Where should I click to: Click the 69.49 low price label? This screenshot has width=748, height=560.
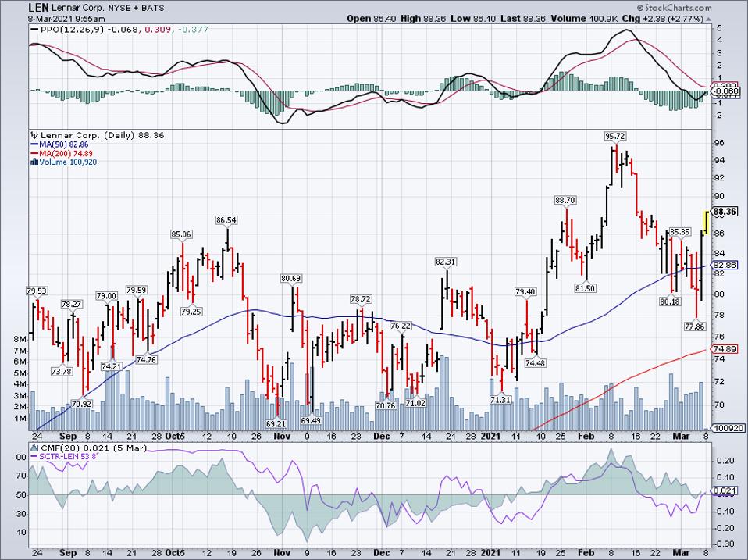(311, 421)
